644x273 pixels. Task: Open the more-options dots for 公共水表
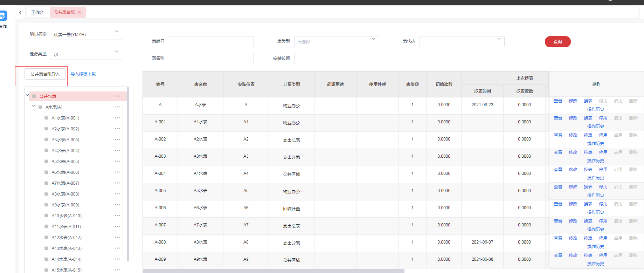point(117,96)
